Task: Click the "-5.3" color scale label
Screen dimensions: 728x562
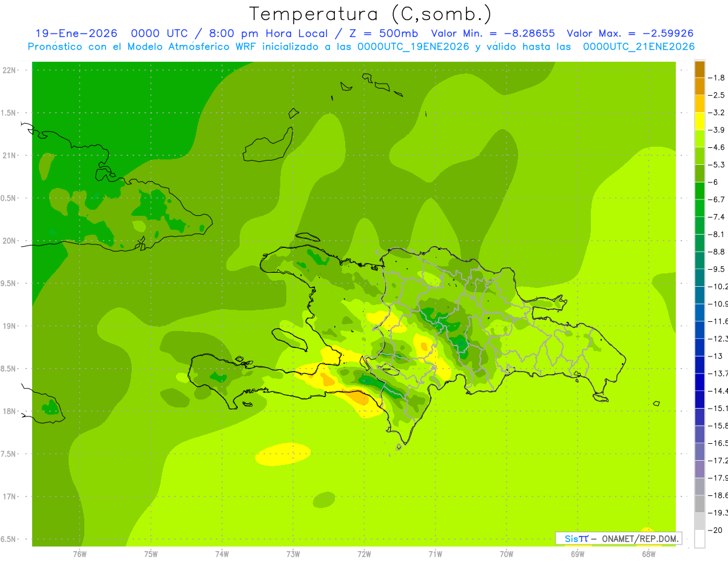Action: click(716, 165)
